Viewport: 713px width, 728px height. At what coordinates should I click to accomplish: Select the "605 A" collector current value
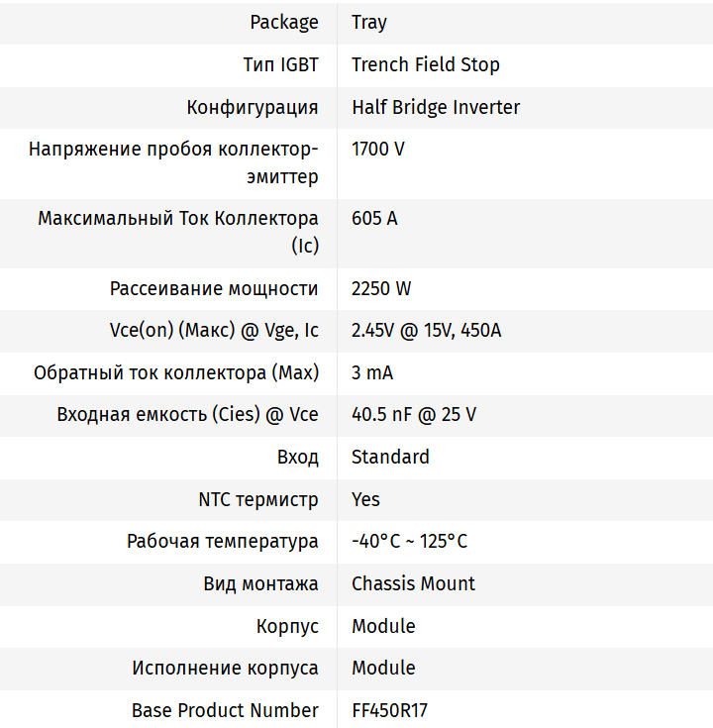374,218
